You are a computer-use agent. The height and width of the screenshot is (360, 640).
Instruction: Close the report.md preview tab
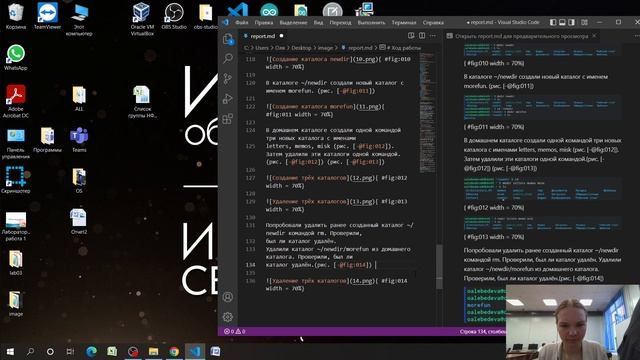(x=594, y=36)
